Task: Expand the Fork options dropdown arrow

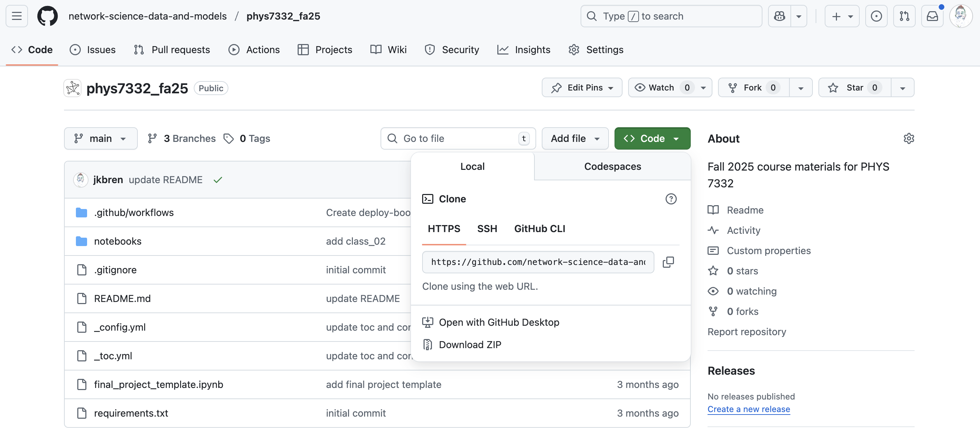Action: (x=801, y=88)
